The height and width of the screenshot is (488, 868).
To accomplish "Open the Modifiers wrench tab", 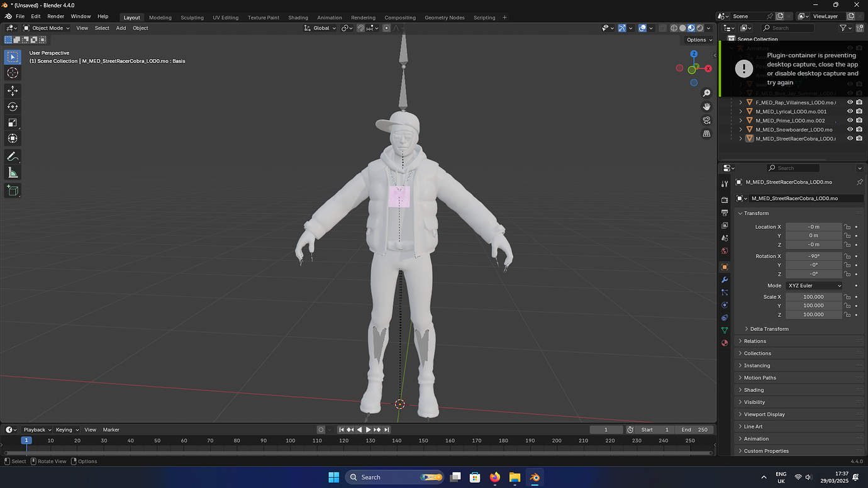I will [x=725, y=280].
